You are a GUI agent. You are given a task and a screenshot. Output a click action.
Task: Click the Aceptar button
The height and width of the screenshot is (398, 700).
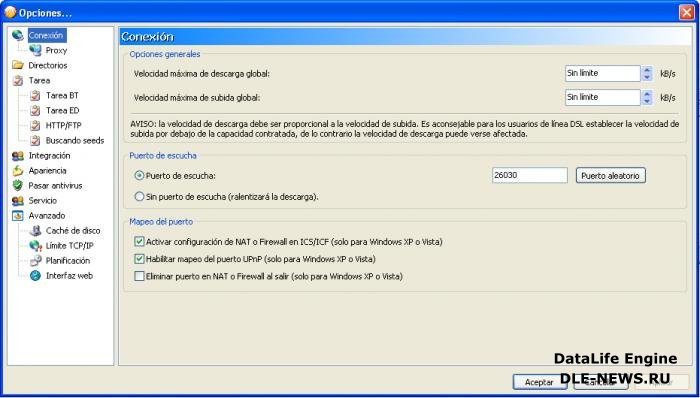pyautogui.click(x=539, y=382)
